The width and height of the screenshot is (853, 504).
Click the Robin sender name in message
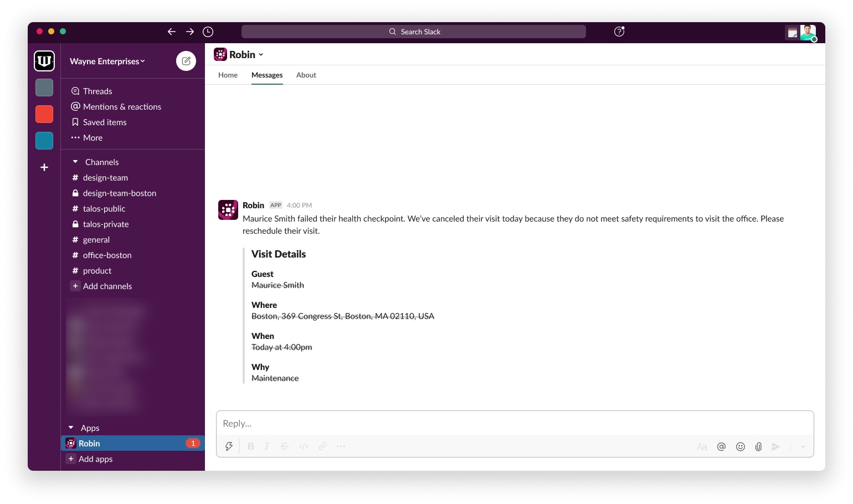(x=253, y=205)
